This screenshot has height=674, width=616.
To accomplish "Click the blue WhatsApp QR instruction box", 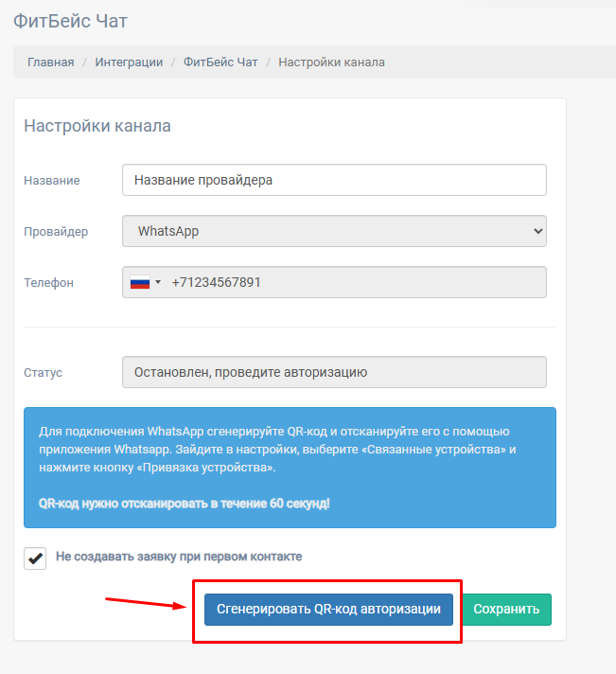I will click(x=290, y=468).
